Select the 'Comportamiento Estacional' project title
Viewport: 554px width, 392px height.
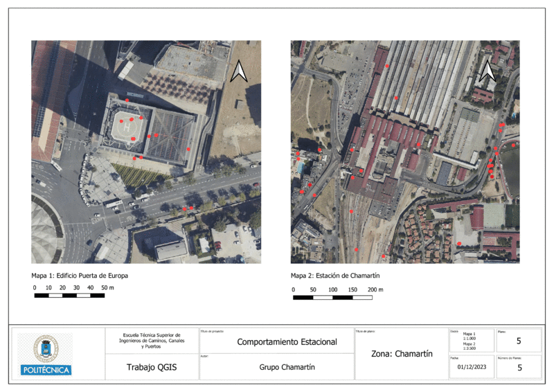[x=287, y=342]
